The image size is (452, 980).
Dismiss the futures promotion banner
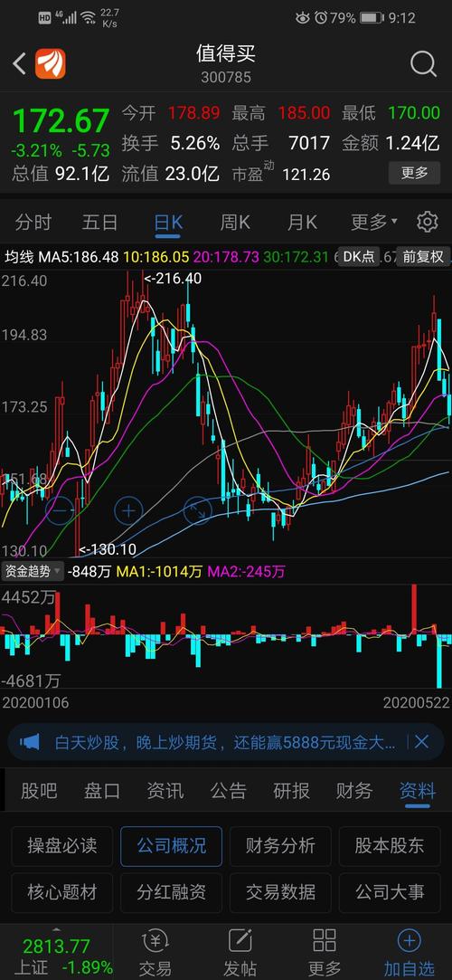point(421,742)
